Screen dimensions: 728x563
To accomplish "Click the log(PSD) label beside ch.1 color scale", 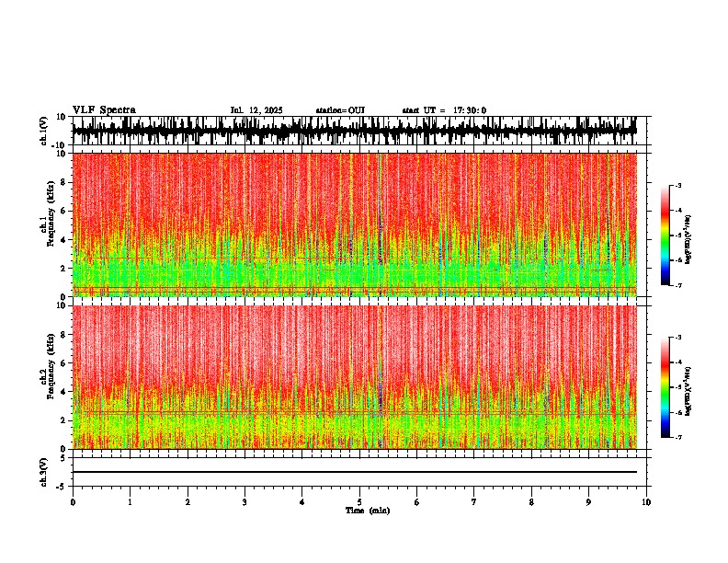I will (688, 239).
